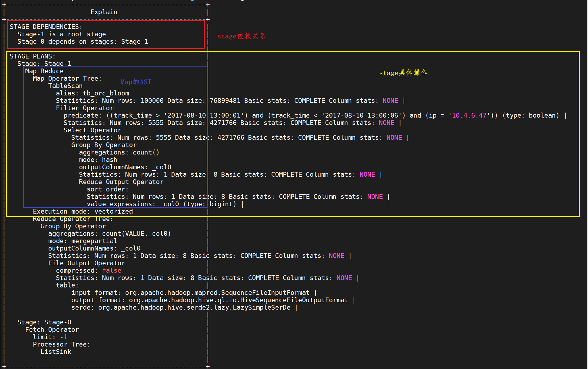This screenshot has height=369, width=588.
Task: Click the "Execution mode: vectorized" line
Action: 83,212
